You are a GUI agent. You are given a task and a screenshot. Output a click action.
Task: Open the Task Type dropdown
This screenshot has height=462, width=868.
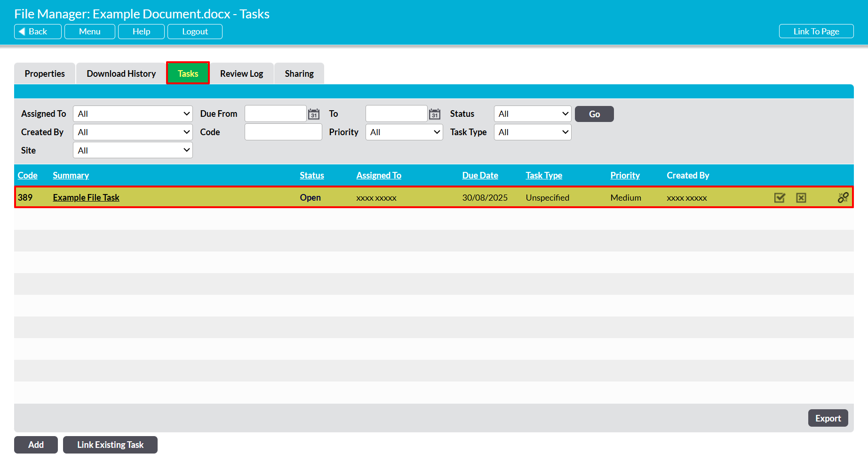coord(533,132)
